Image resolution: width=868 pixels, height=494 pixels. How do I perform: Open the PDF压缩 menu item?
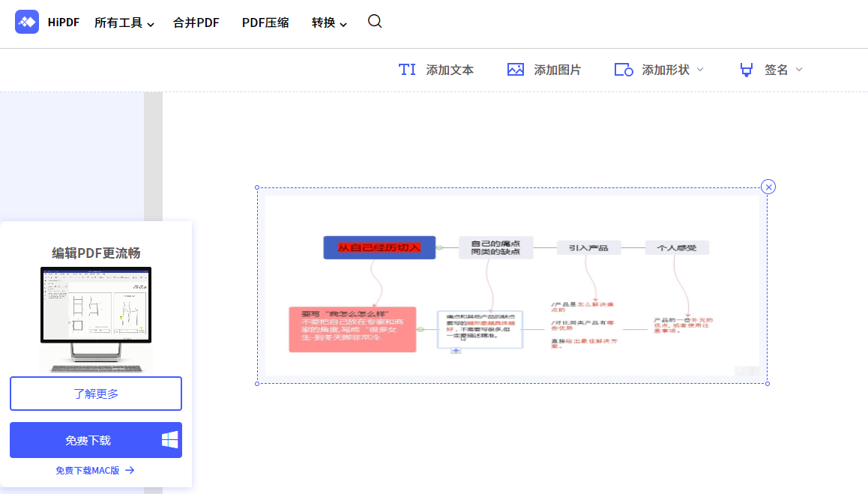pyautogui.click(x=265, y=22)
